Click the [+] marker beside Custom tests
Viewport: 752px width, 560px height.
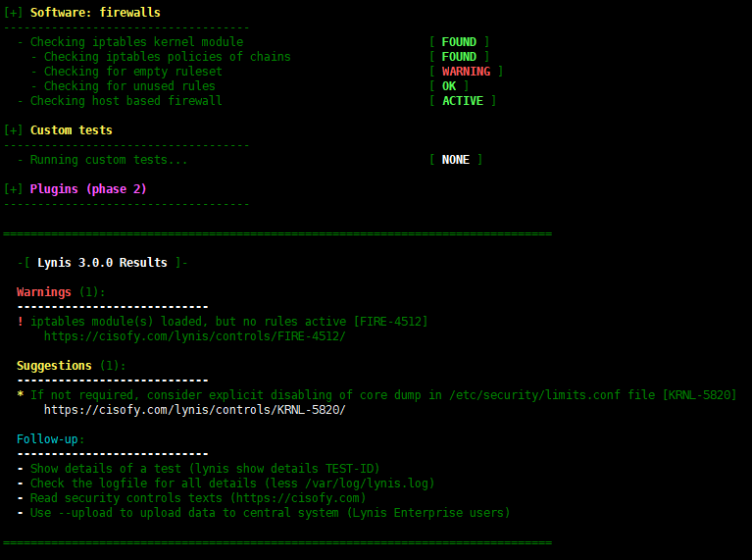(x=13, y=130)
